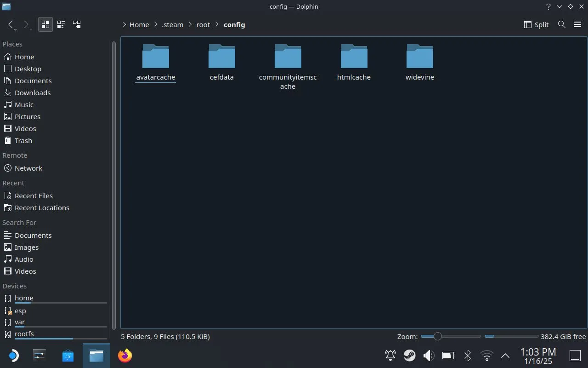Launch Firefox from the taskbar
Image resolution: width=588 pixels, height=368 pixels.
(124, 355)
